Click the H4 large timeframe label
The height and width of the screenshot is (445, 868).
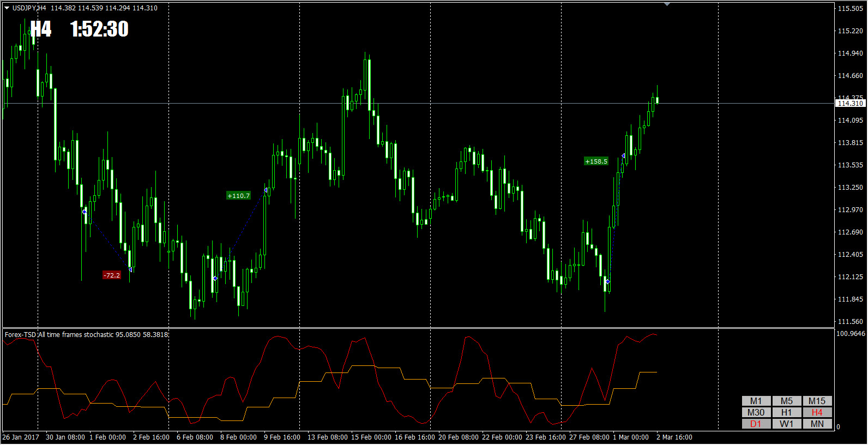pos(40,29)
